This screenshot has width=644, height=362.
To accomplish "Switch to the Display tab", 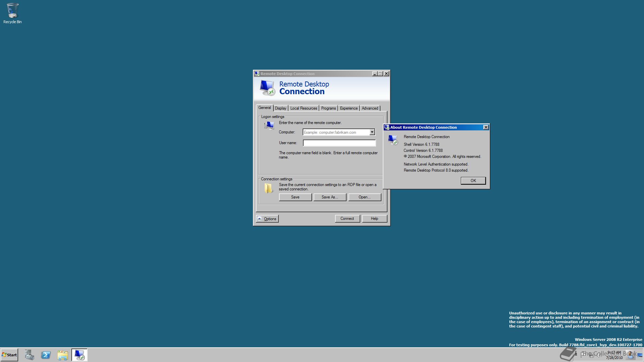I will click(x=281, y=108).
